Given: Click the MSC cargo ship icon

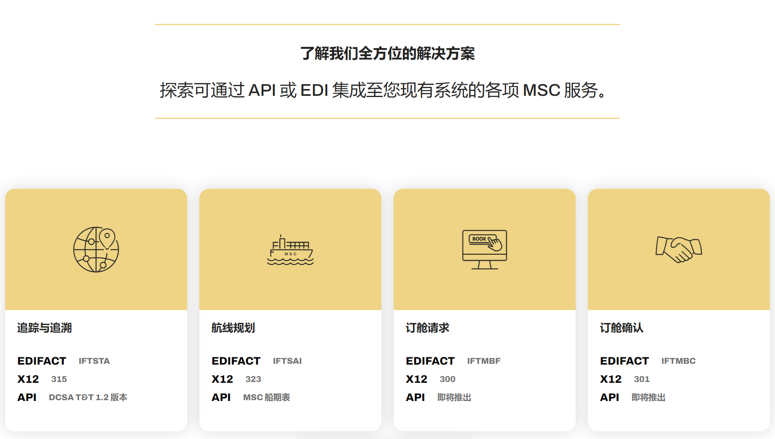Looking at the screenshot, I should pyautogui.click(x=290, y=250).
